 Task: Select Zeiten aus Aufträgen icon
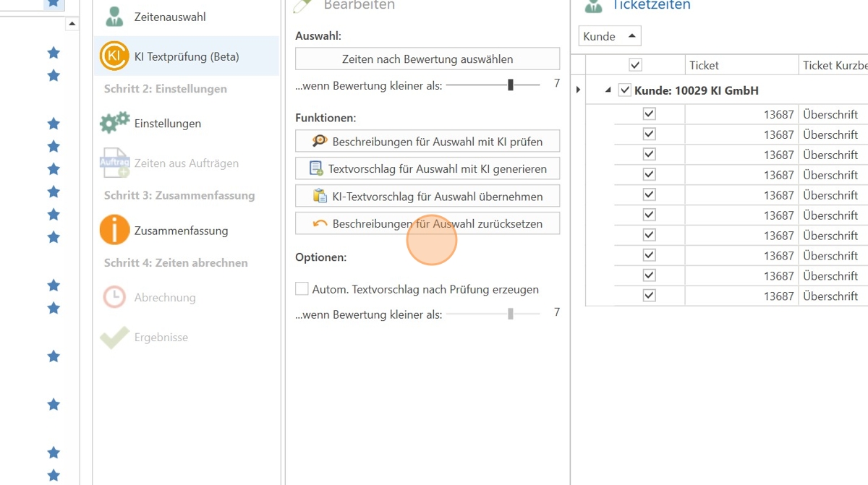pos(114,163)
